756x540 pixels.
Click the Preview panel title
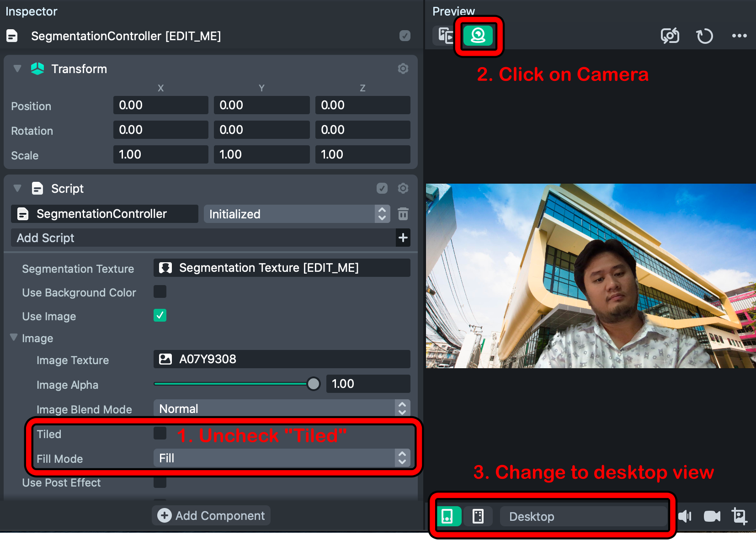[x=453, y=11]
